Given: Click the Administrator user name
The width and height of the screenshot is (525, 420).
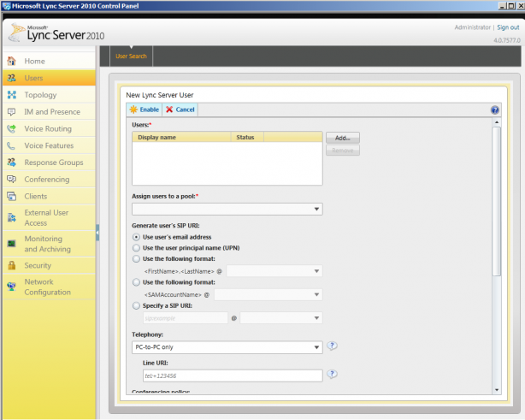Looking at the screenshot, I should pos(473,27).
